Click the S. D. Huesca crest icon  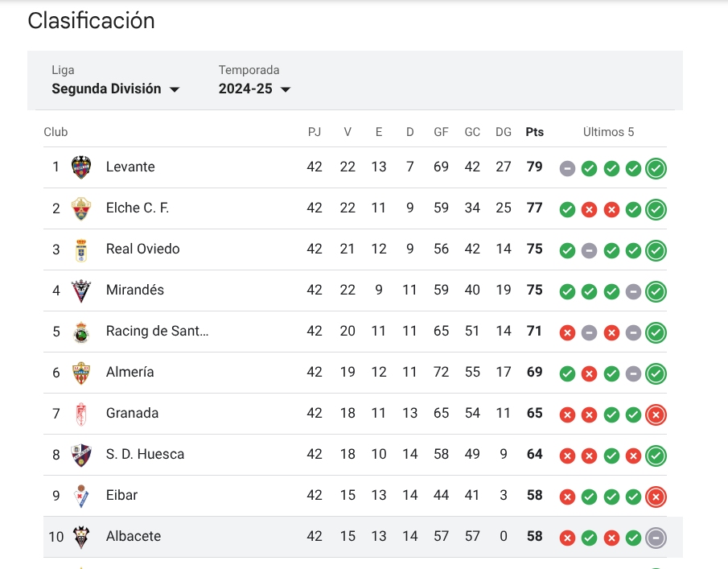(81, 456)
